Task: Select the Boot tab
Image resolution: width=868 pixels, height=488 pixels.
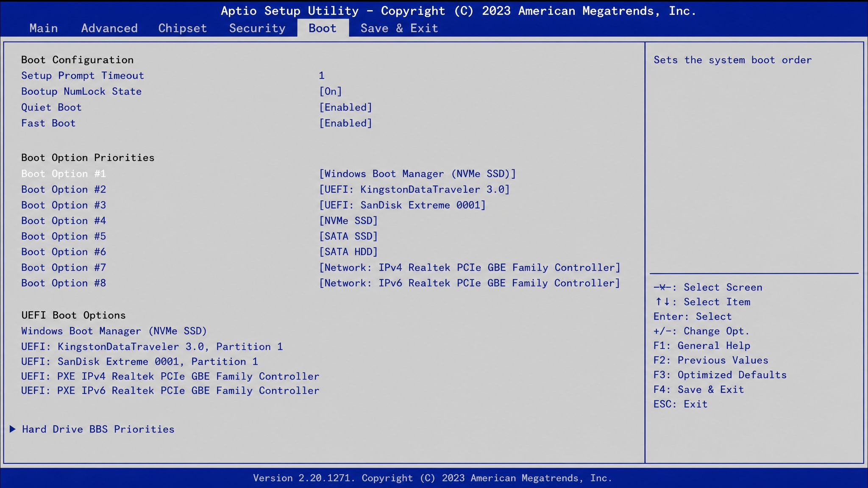Action: pyautogui.click(x=323, y=28)
